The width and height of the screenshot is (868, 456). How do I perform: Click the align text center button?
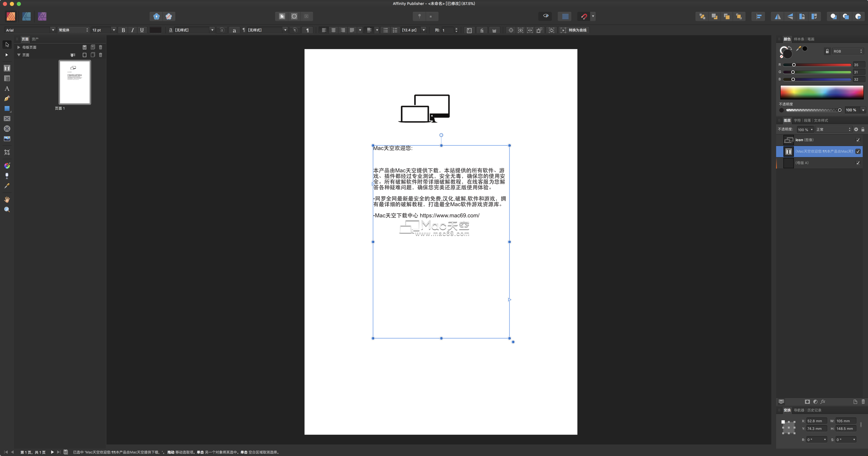[333, 30]
